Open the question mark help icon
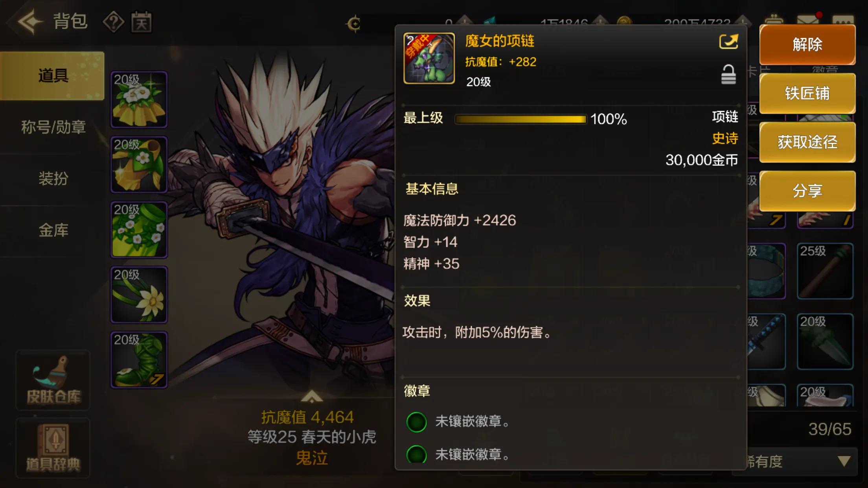Screen dimensions: 868x488 pos(114,22)
